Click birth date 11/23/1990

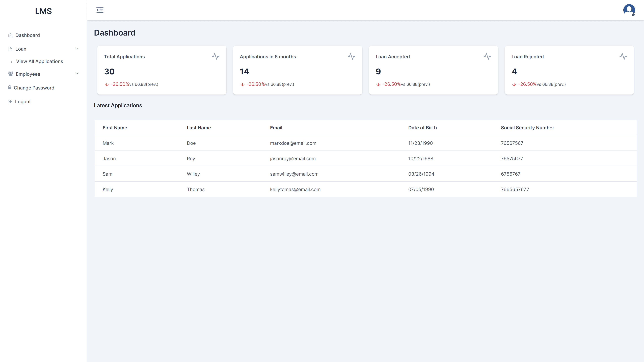click(420, 143)
